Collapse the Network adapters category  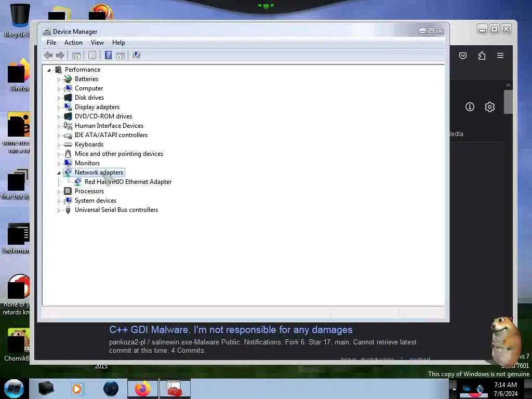pos(59,173)
